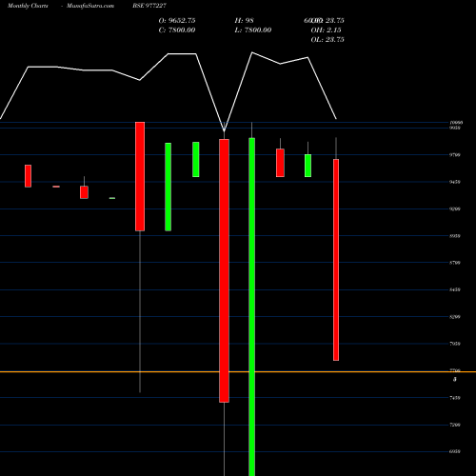Select the final red candle closing near 7800

pyautogui.click(x=336, y=260)
